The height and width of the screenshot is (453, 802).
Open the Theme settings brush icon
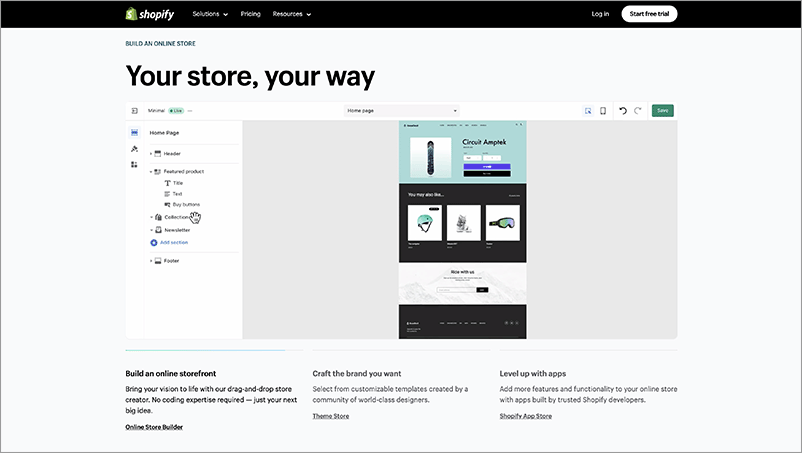134,149
